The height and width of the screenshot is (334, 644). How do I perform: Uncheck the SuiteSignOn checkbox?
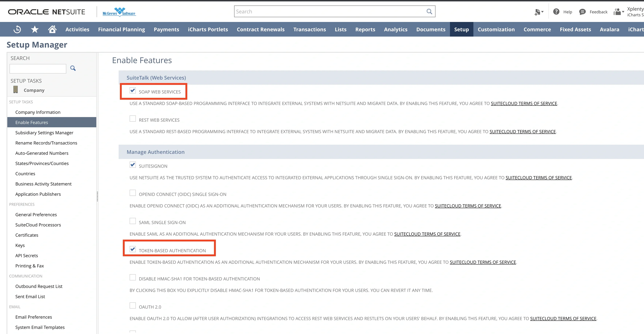[133, 165]
